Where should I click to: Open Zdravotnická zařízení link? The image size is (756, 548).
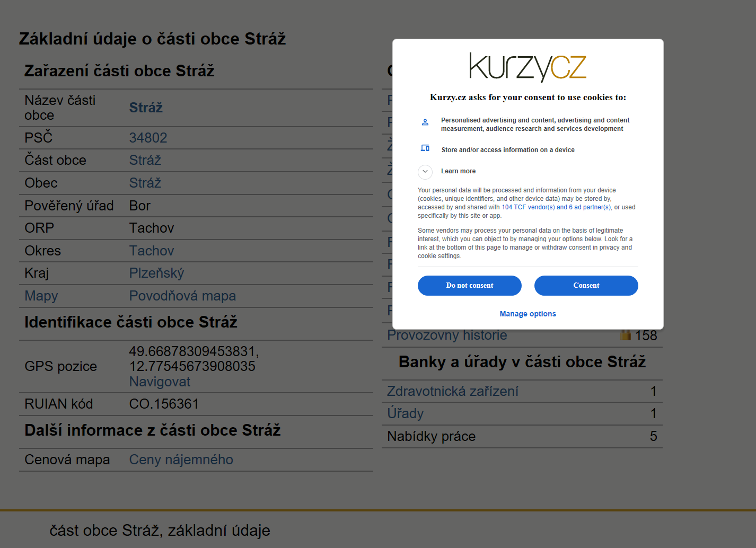[x=453, y=391]
